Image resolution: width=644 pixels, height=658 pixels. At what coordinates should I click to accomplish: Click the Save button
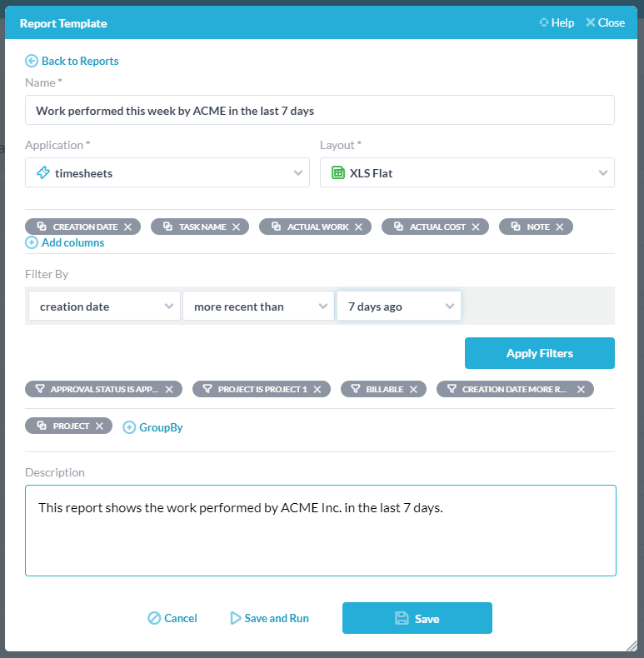pyautogui.click(x=417, y=618)
